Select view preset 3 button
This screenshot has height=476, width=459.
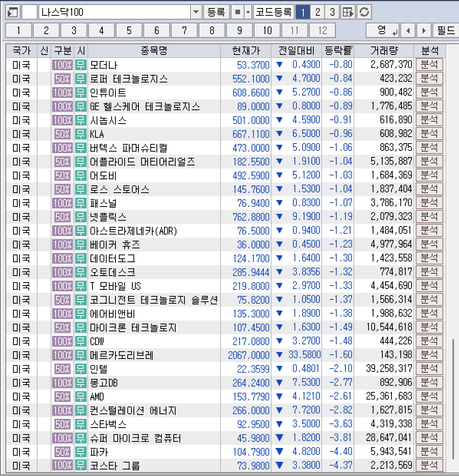point(332,12)
